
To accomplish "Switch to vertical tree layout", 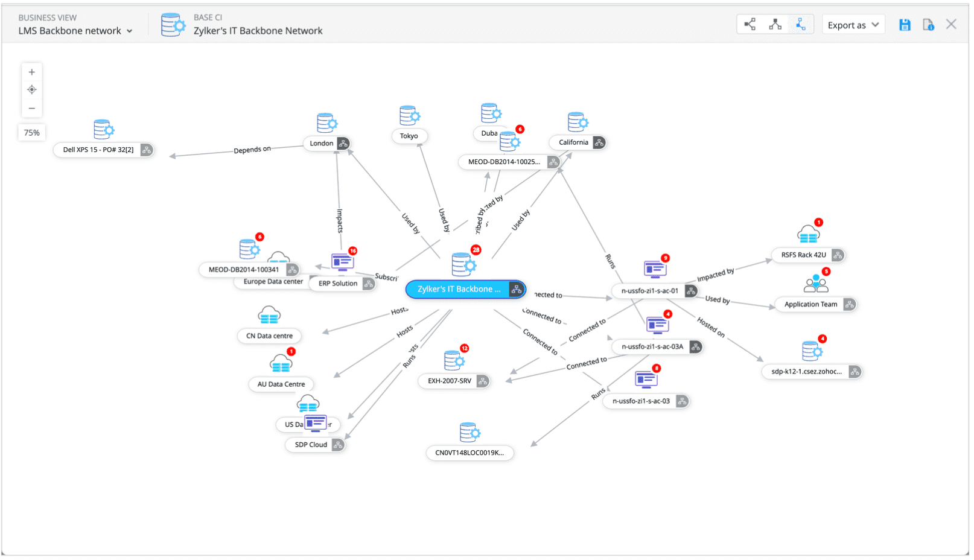I will tap(775, 25).
